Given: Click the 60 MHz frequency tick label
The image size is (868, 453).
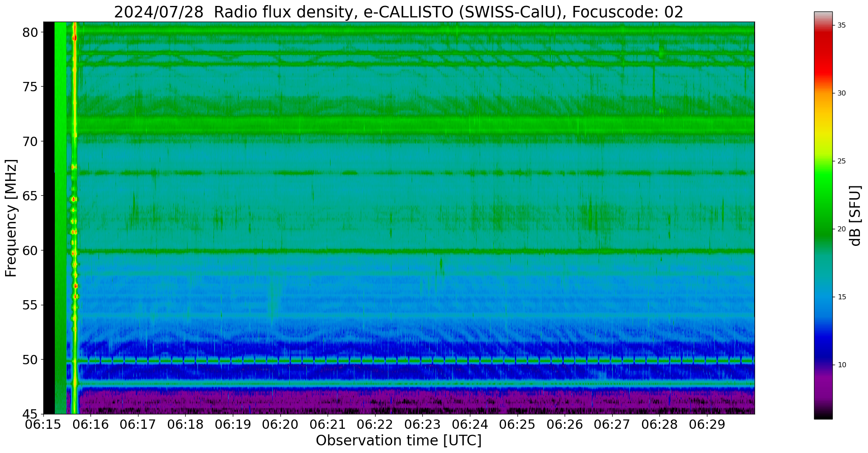Looking at the screenshot, I should [x=30, y=250].
